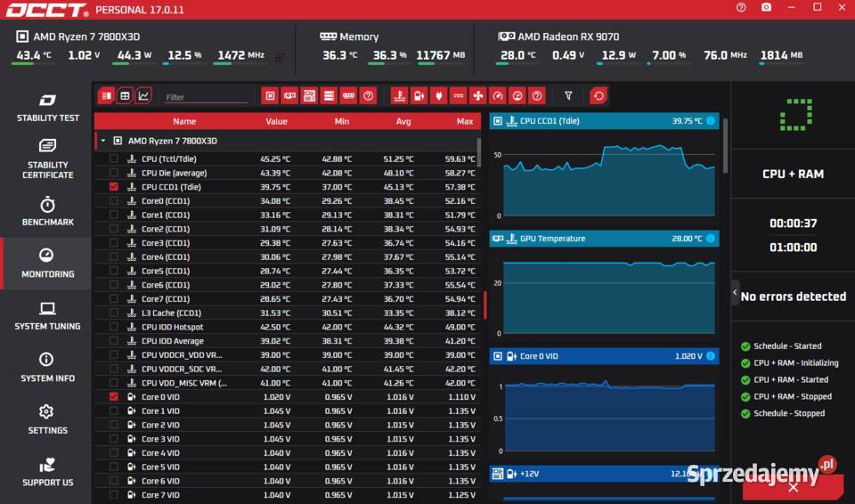The height and width of the screenshot is (504, 855).
Task: Toggle the CPU sensor filter icon
Action: point(270,96)
